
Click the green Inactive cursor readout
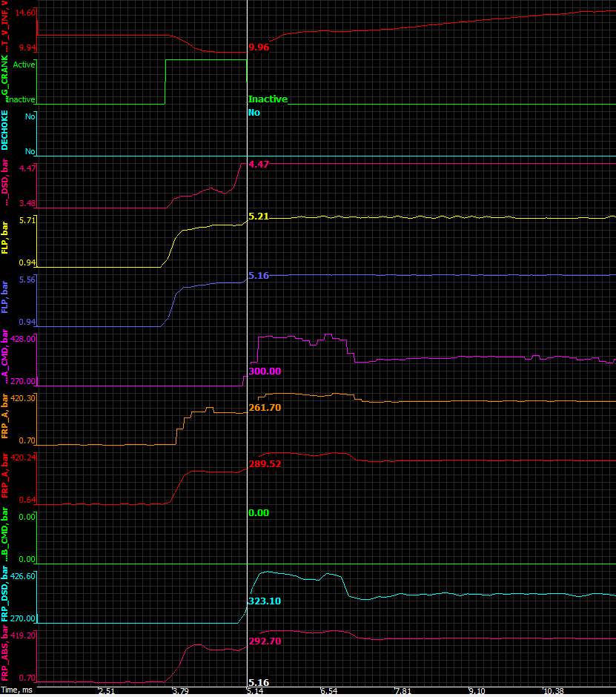[x=268, y=99]
